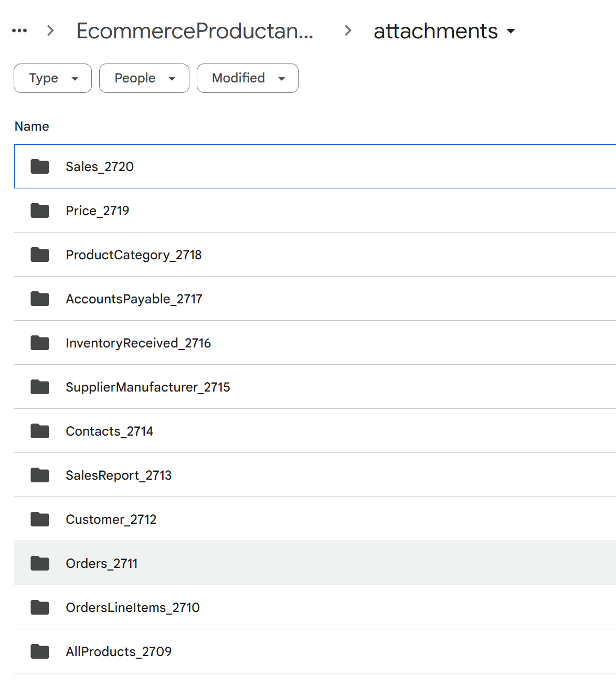Select the AllProducts_2709 folder name
The height and width of the screenshot is (686, 616).
tap(119, 651)
